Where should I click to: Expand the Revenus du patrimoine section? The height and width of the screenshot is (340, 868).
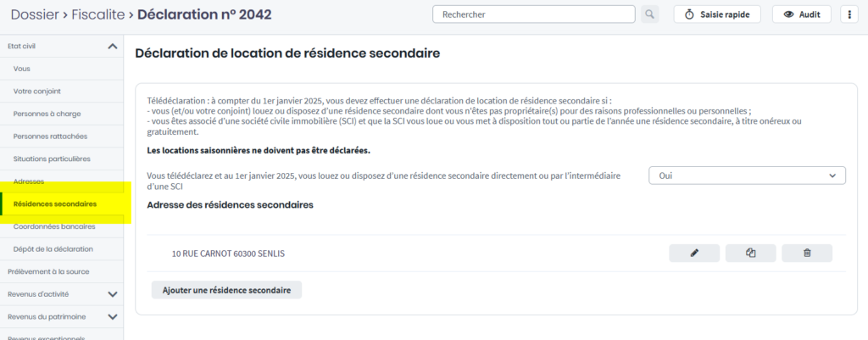coord(113,317)
